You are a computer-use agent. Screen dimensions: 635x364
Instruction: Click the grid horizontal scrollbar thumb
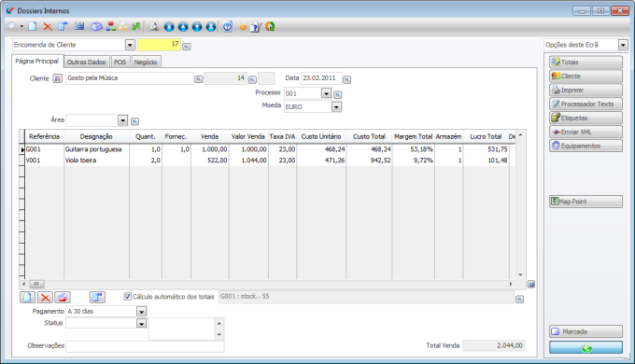36,285
